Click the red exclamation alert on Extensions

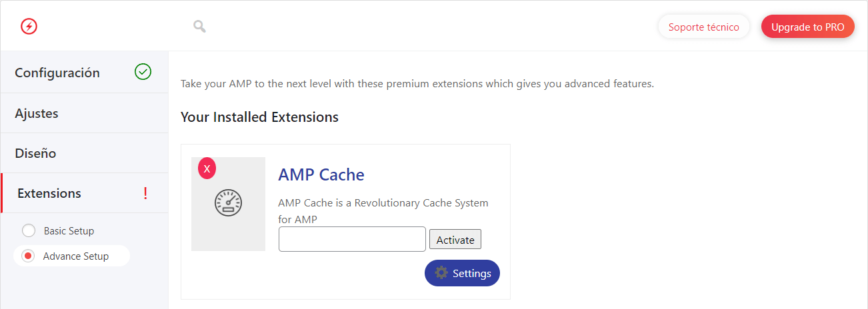click(145, 193)
